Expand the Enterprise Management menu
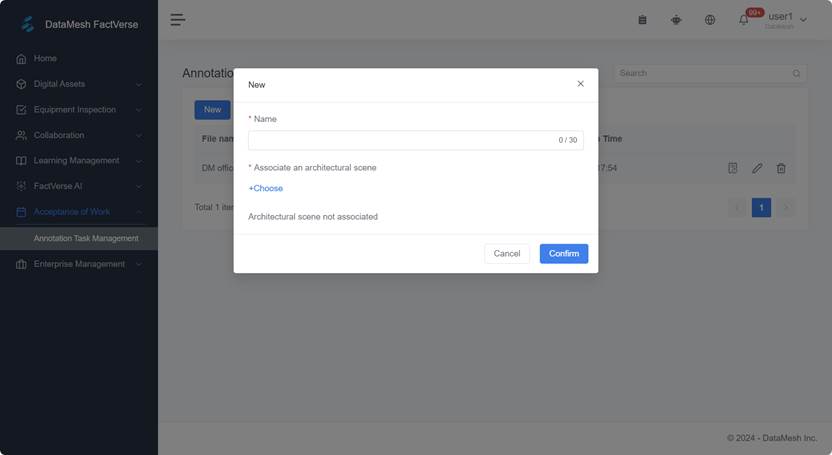The height and width of the screenshot is (455, 832). [79, 264]
